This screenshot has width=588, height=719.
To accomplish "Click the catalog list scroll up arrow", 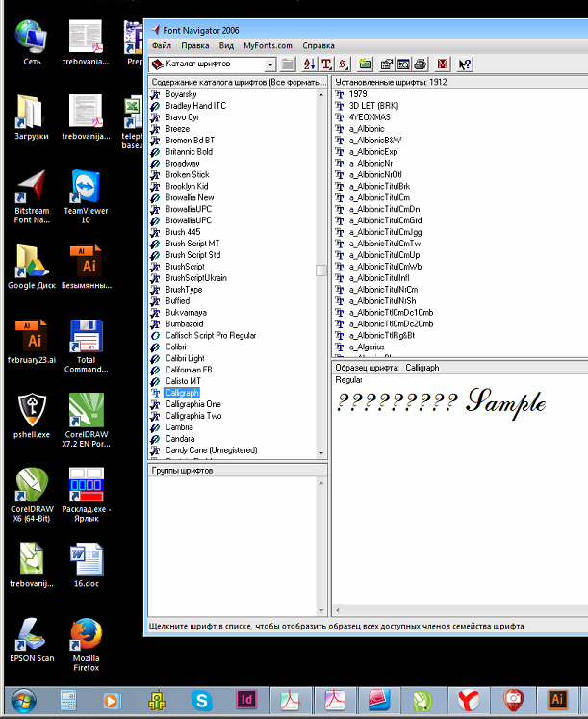I will 321,94.
